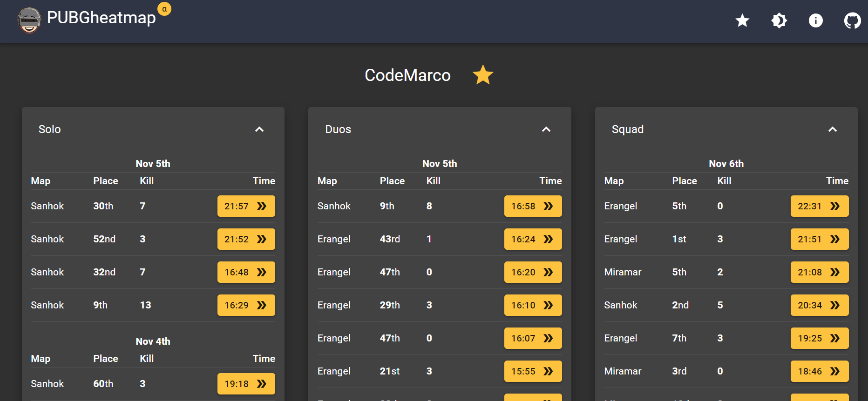The image size is (868, 401).
Task: Click 52nd place in Solo table
Action: coord(104,239)
